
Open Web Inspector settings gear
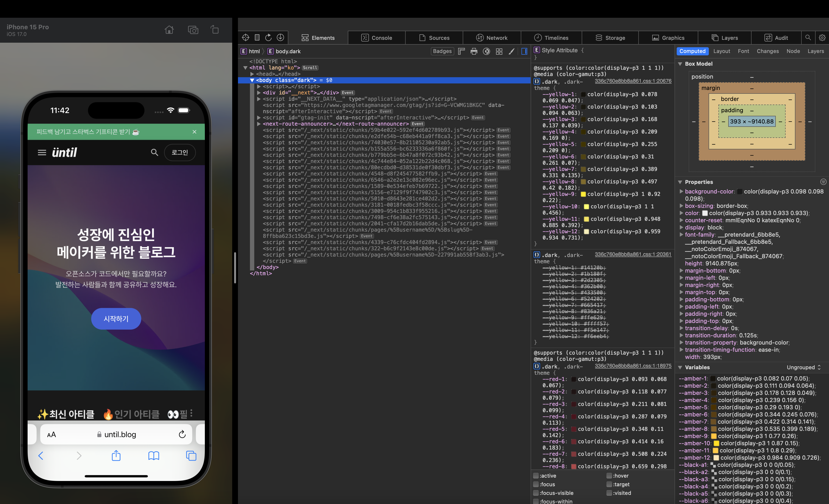coord(822,38)
